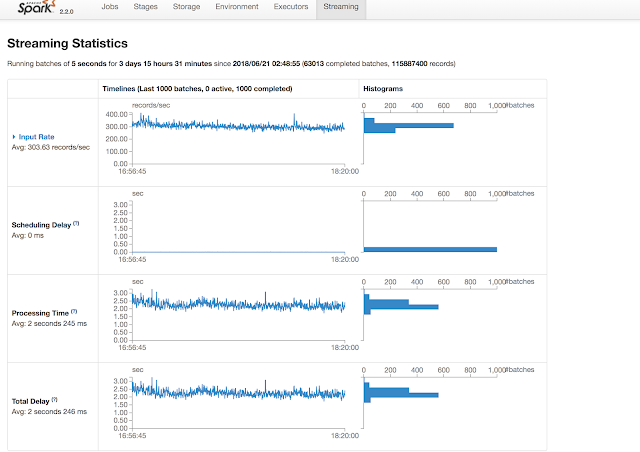The height and width of the screenshot is (452, 640).
Task: Expand the Input Rate disclosure triangle
Action: [x=14, y=137]
